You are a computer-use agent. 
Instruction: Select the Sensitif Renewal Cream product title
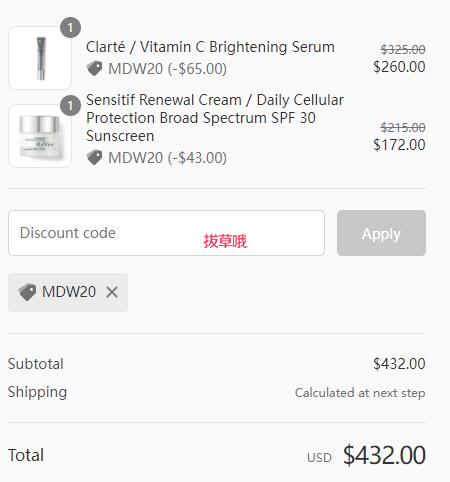coord(215,118)
